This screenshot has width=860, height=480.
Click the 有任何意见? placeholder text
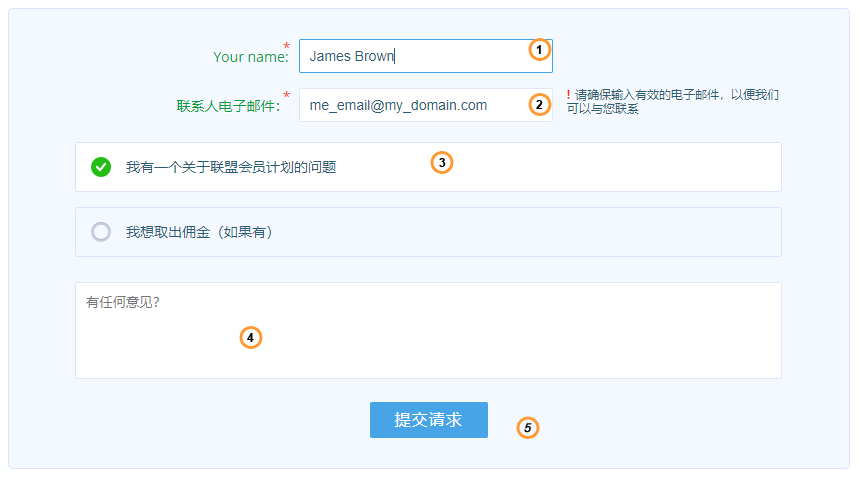[123, 302]
